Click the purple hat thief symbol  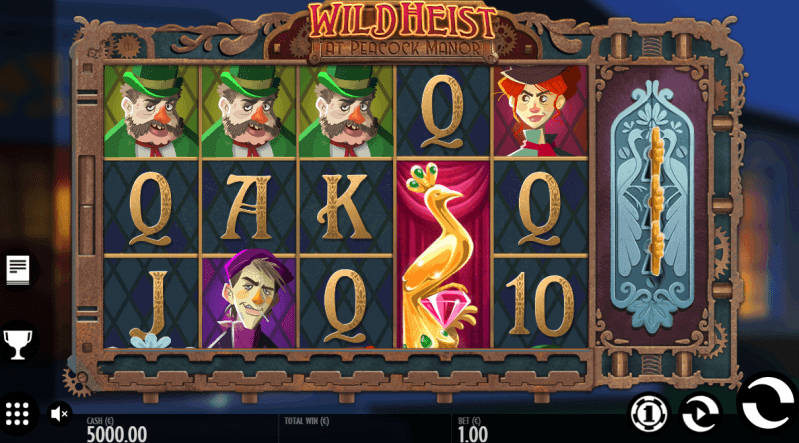pyautogui.click(x=249, y=303)
